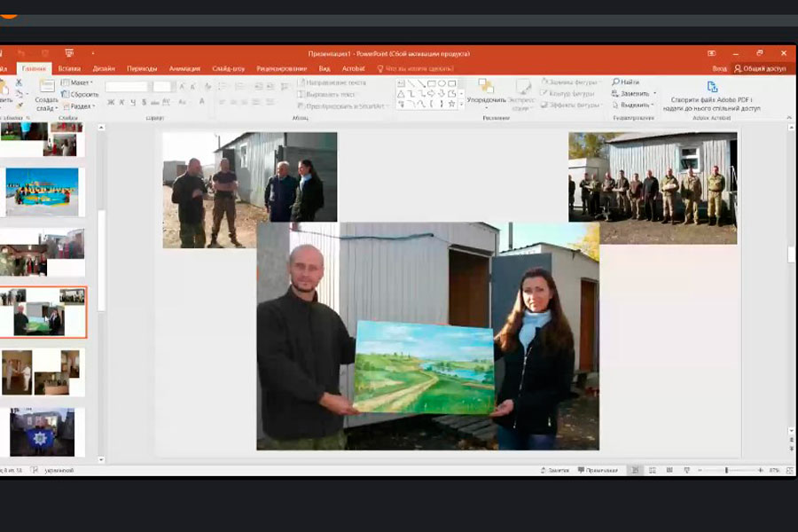The image size is (798, 532).
Task: Click the Сбросить (Reset) slide icon
Action: (79, 94)
